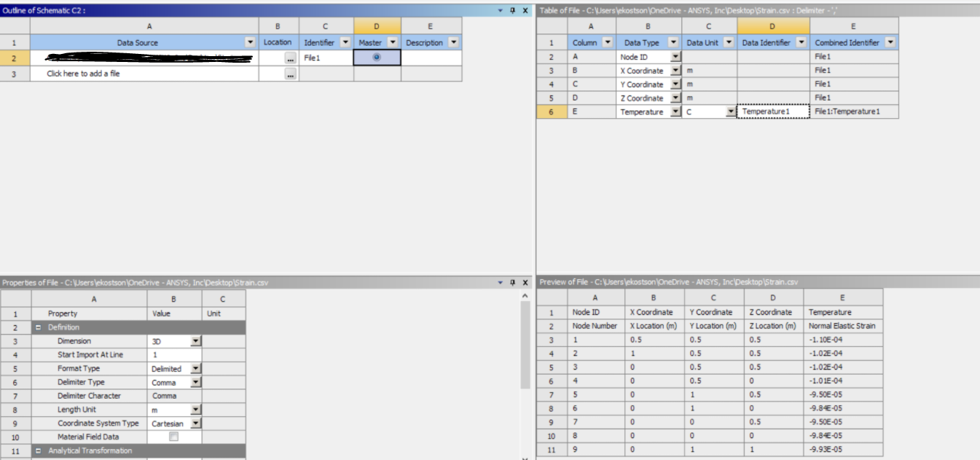Viewport: 980px width, 460px height.
Task: Close the Outline of Schematic C2 panel
Action: point(525,10)
